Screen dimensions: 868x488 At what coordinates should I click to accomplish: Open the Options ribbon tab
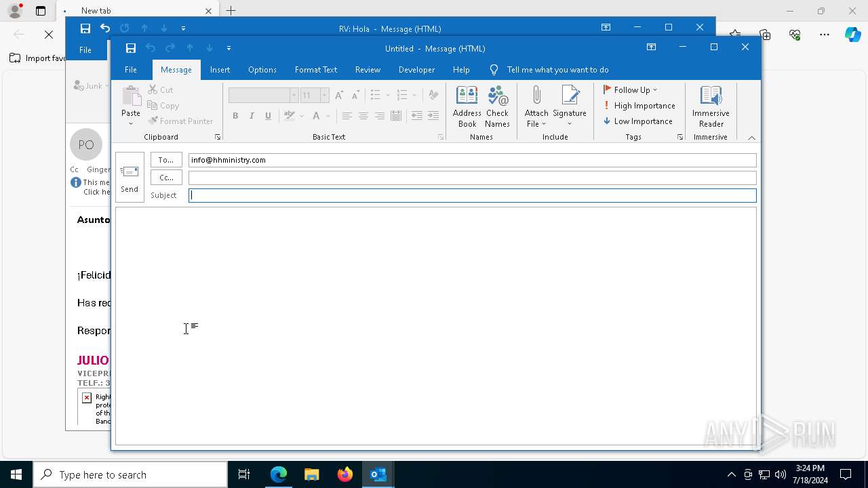pos(262,70)
